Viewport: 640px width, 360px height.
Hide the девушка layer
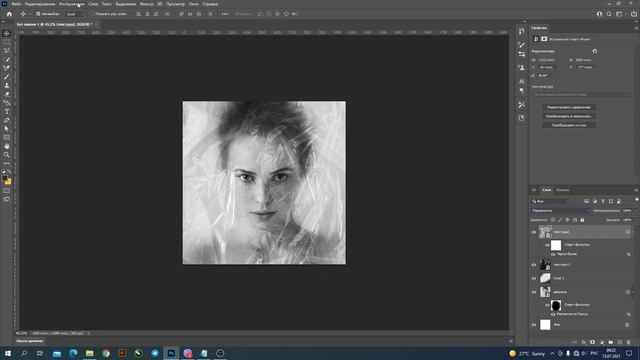click(x=534, y=292)
